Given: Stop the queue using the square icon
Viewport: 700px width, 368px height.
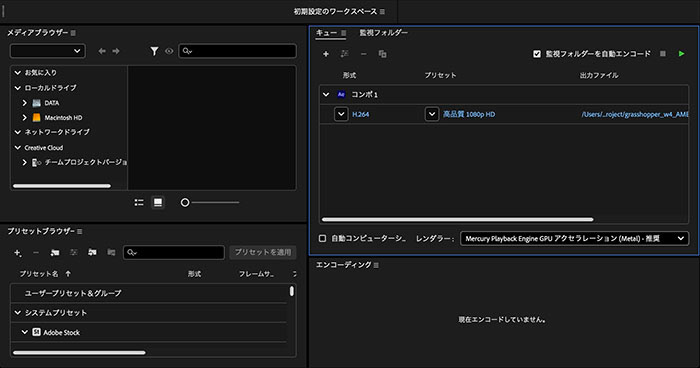Looking at the screenshot, I should tap(663, 54).
